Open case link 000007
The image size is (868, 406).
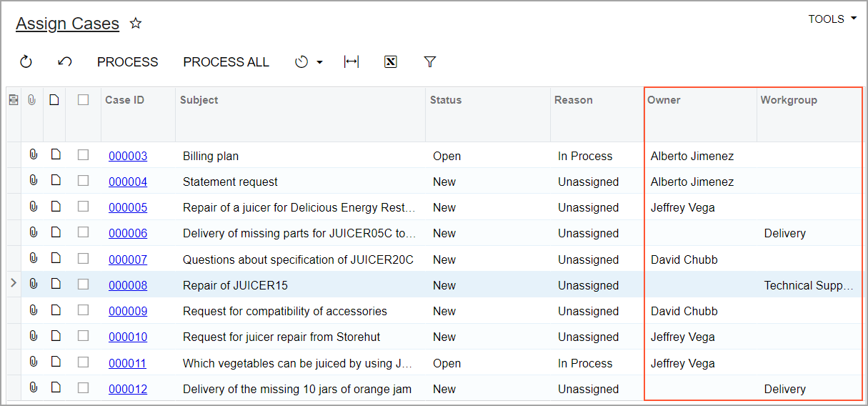click(x=128, y=259)
